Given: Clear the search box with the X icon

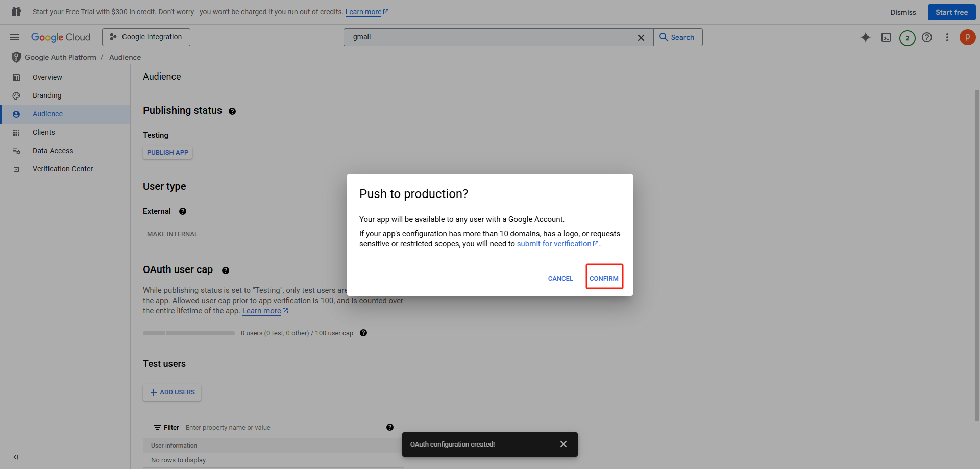Looking at the screenshot, I should click(x=641, y=38).
